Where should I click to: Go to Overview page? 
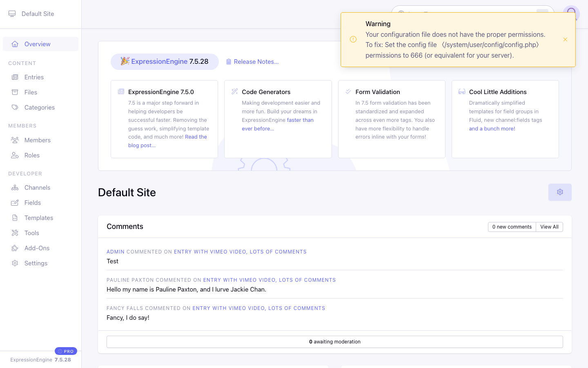point(40,44)
